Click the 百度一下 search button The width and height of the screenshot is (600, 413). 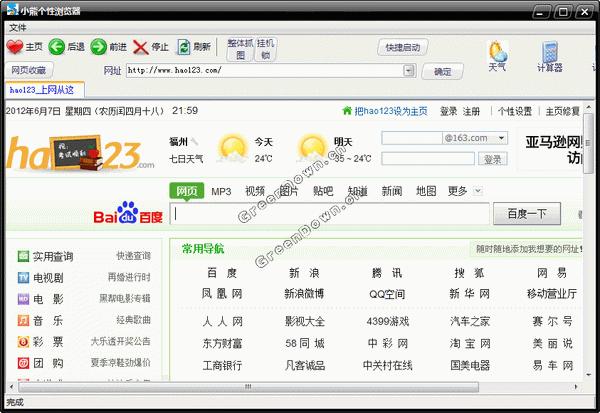(x=527, y=214)
